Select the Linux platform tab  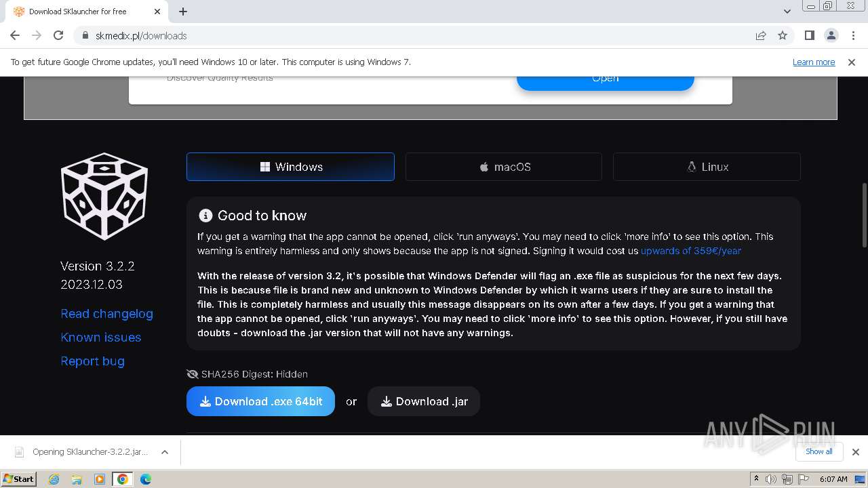pos(707,167)
